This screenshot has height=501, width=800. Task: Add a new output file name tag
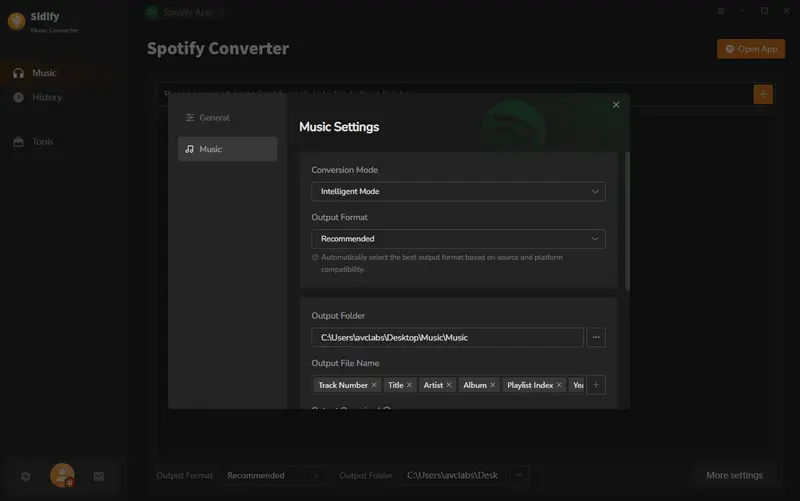[596, 385]
